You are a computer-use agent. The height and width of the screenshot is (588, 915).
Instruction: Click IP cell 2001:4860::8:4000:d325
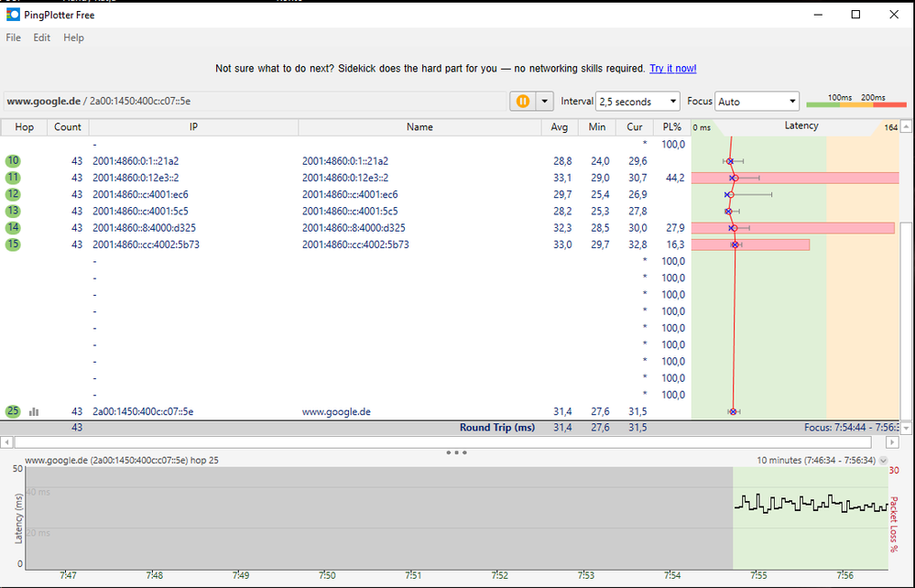144,228
